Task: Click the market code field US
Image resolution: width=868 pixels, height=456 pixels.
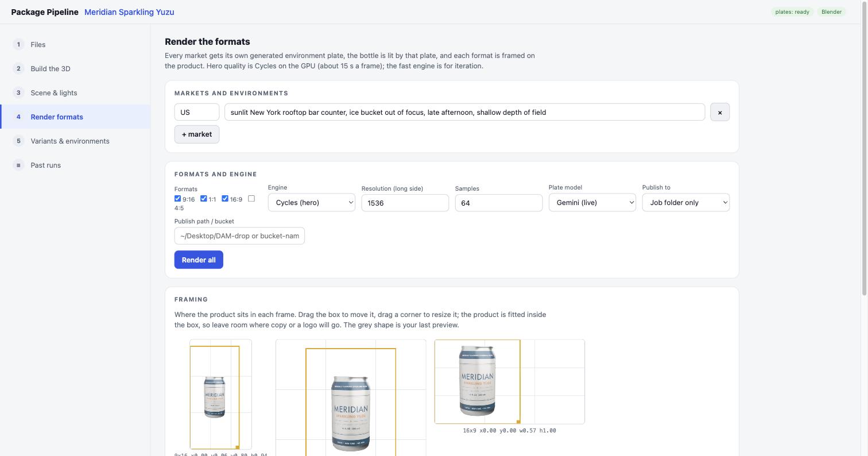Action: point(197,112)
